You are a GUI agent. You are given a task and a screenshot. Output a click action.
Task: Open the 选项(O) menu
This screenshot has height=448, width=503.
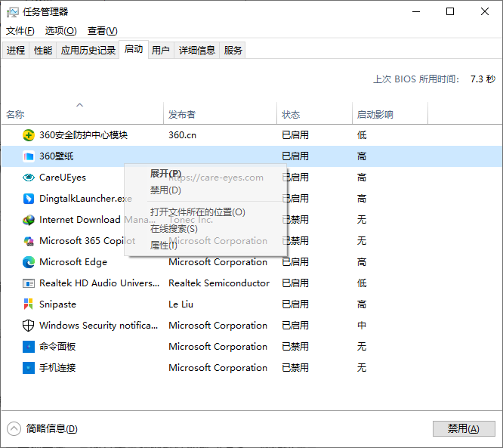pos(61,31)
